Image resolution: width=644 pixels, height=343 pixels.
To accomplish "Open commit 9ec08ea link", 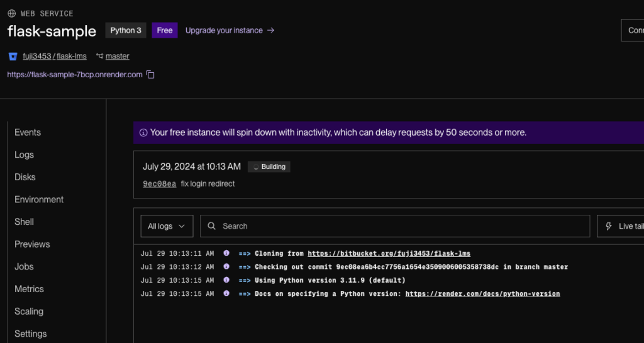I will point(159,184).
